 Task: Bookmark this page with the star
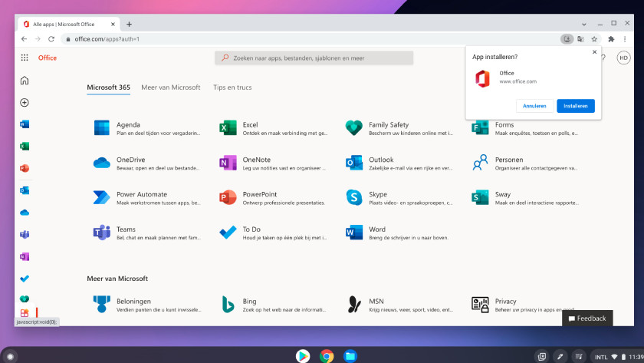(594, 39)
